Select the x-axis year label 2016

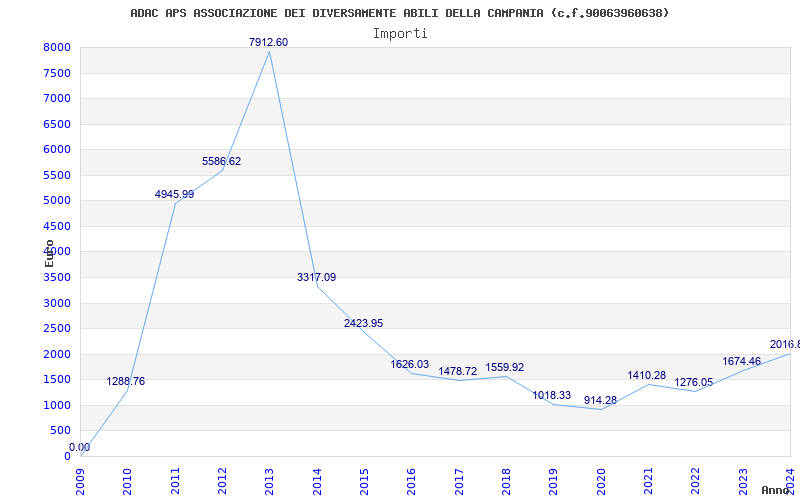coord(412,482)
